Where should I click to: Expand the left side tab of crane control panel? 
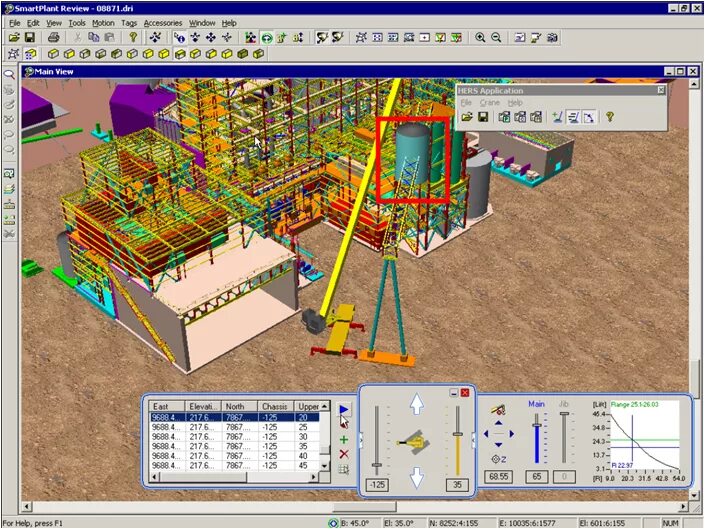tap(360, 440)
